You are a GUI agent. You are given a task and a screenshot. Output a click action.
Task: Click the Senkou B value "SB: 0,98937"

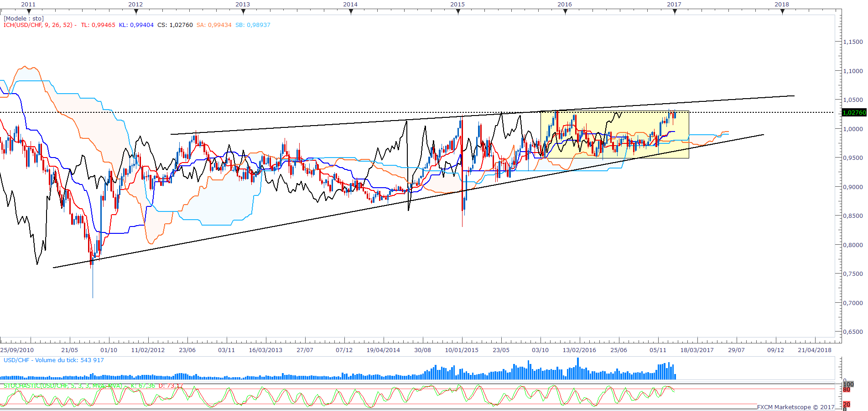click(253, 25)
